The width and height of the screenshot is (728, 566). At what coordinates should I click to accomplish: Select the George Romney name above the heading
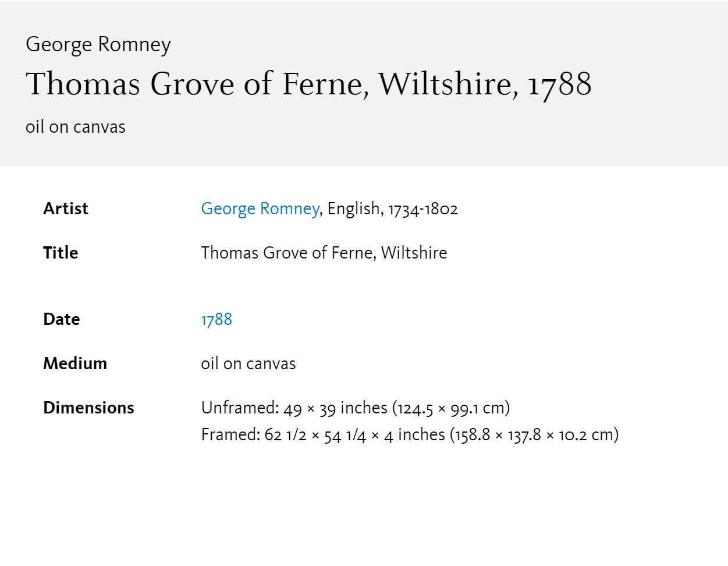tap(98, 45)
